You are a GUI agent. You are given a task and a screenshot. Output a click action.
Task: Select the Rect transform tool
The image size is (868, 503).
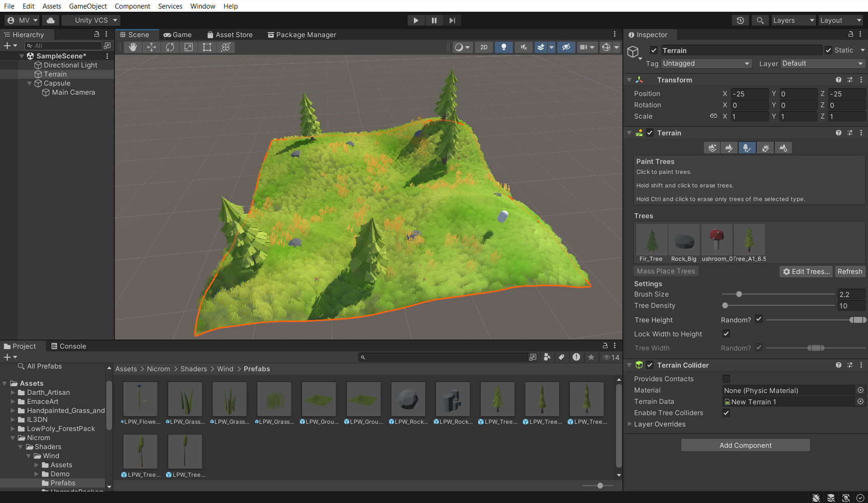point(207,47)
